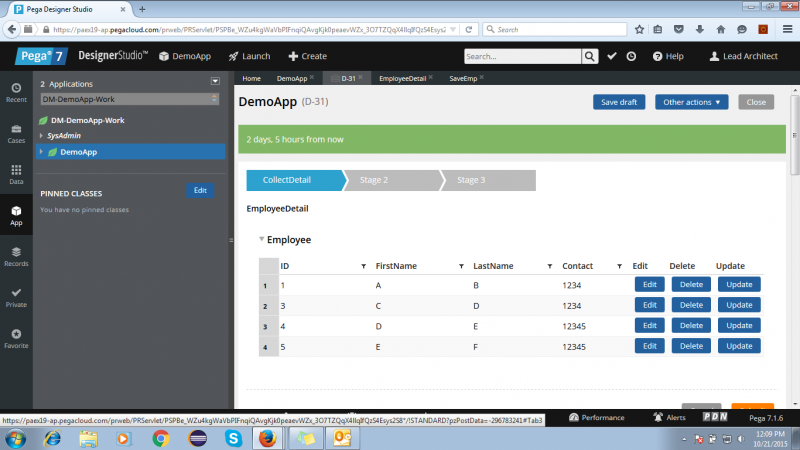Screen dimensions: 800x450
Task: Open the Favorite explorer
Action: pyautogui.click(x=16, y=339)
